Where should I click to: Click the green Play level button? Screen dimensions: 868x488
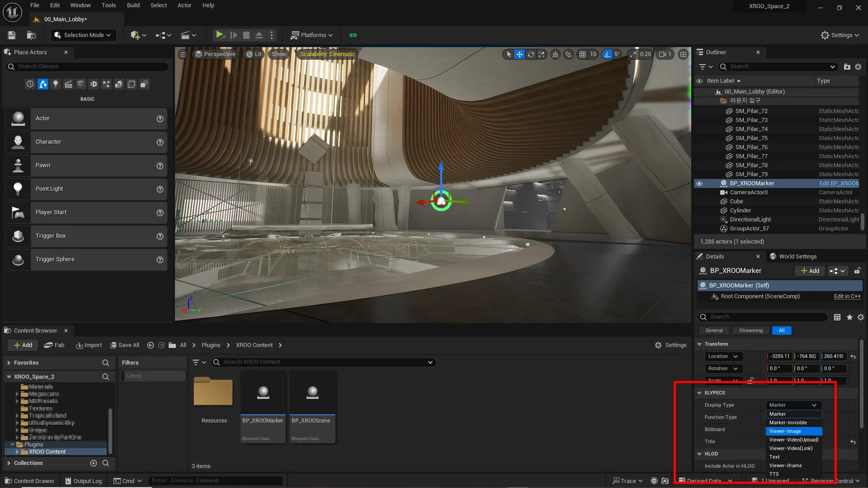coord(220,35)
